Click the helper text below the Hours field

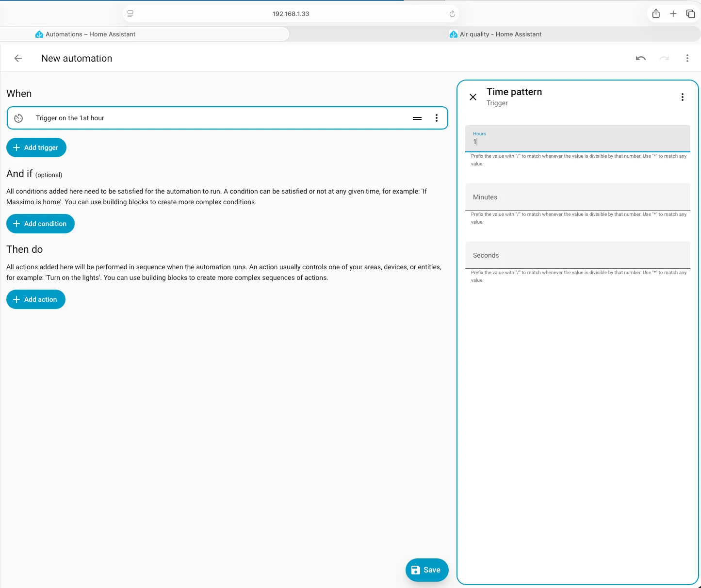pos(578,160)
